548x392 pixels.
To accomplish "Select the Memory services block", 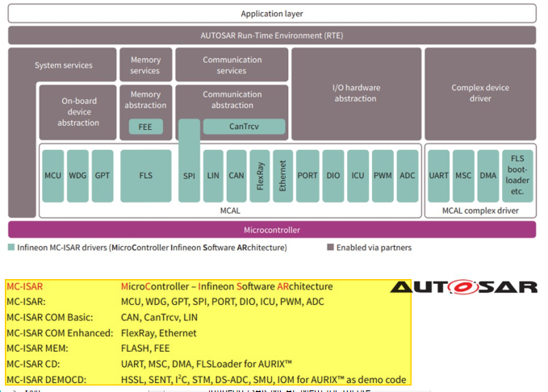I will pyautogui.click(x=146, y=65).
